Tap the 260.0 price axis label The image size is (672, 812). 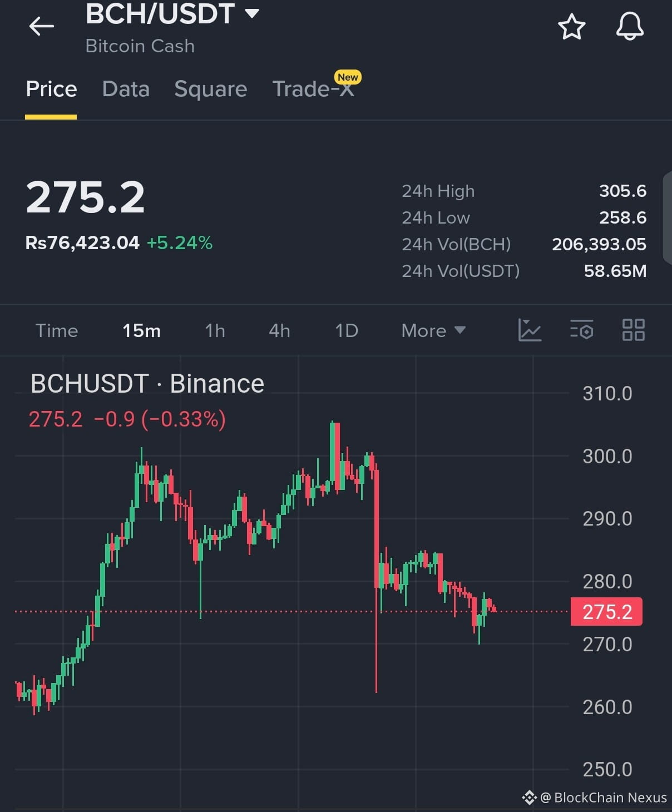pos(607,707)
